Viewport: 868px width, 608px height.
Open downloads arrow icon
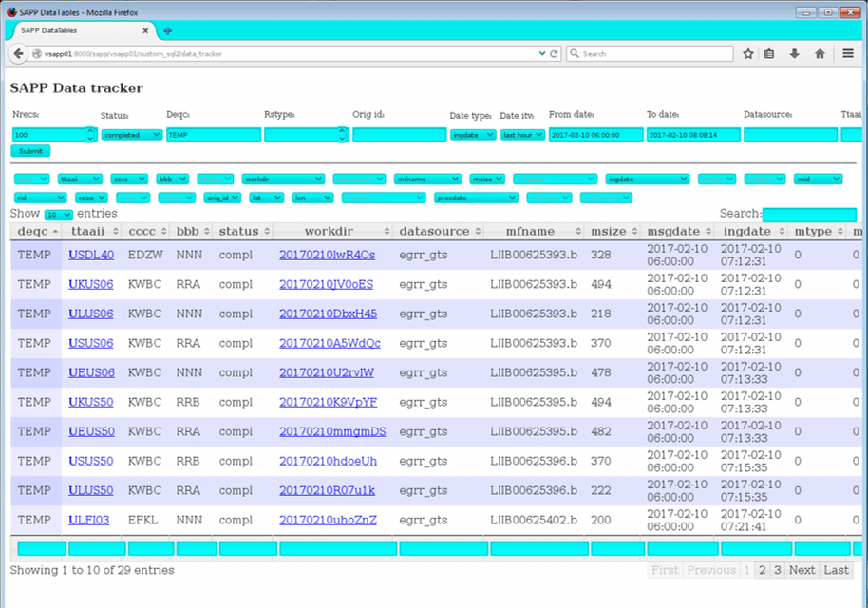(x=794, y=54)
